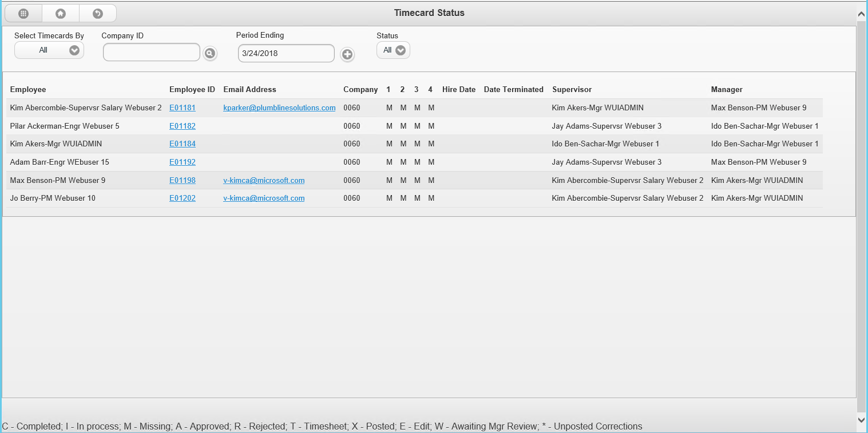Click manager Ido Ben-Sachar in Kim Akers row
Viewport: 868px width, 433px height.
[765, 144]
